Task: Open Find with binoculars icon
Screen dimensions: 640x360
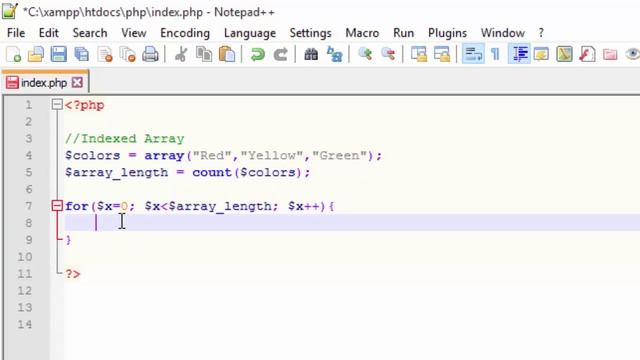Action: (311, 54)
